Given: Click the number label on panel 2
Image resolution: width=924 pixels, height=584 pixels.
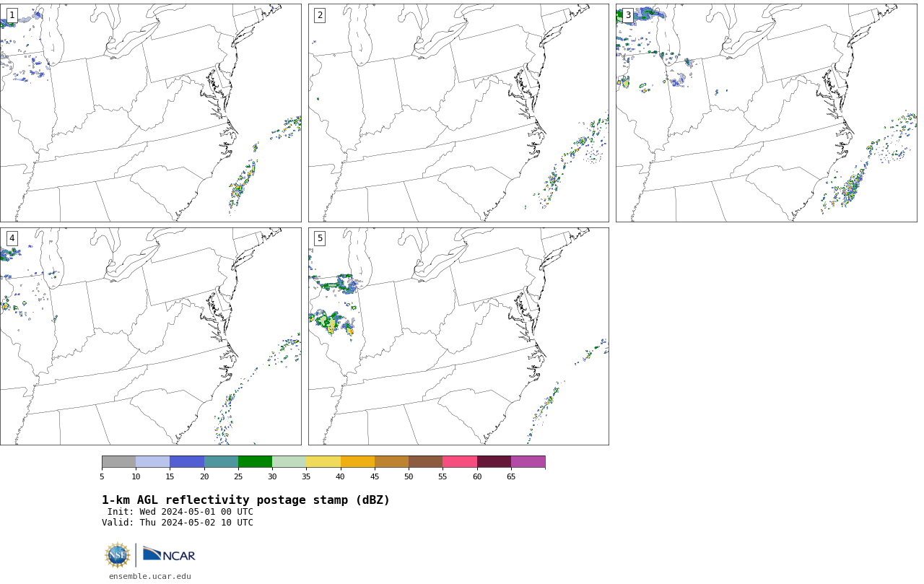Looking at the screenshot, I should pos(320,15).
